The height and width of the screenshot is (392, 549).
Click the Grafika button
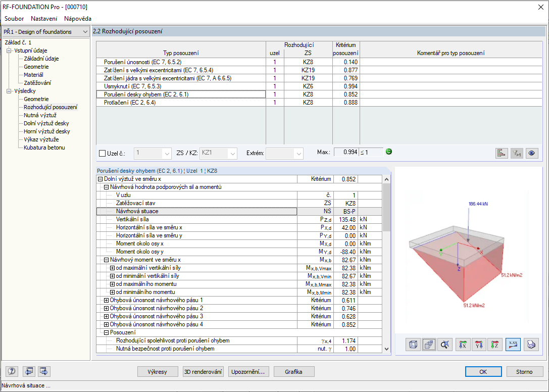click(x=294, y=372)
